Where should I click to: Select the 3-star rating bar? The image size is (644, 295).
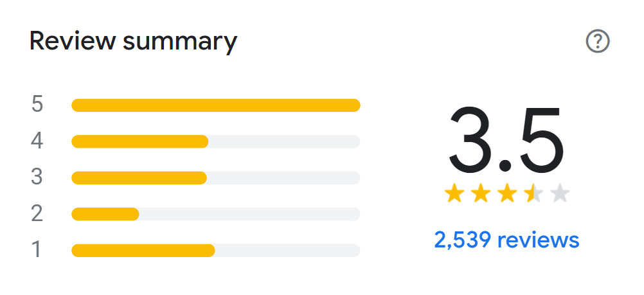click(215, 177)
